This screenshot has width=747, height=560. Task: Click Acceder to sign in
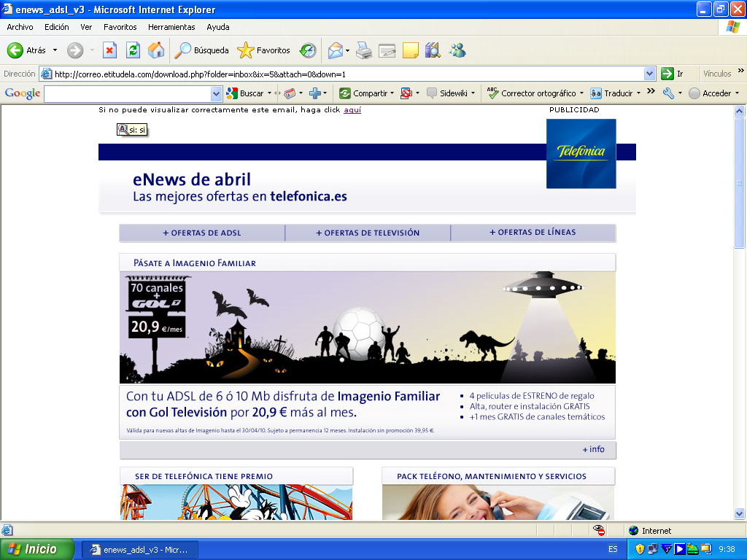click(710, 93)
